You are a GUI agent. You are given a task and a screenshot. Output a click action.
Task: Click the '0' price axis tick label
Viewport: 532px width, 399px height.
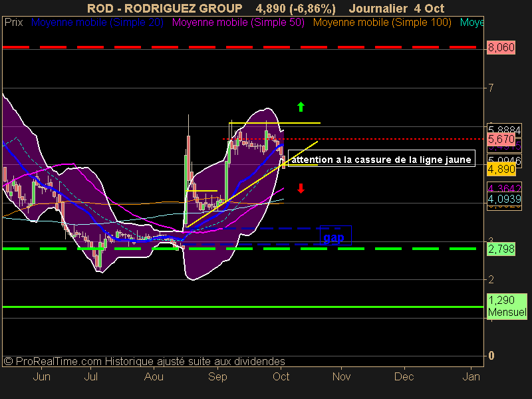(491, 356)
